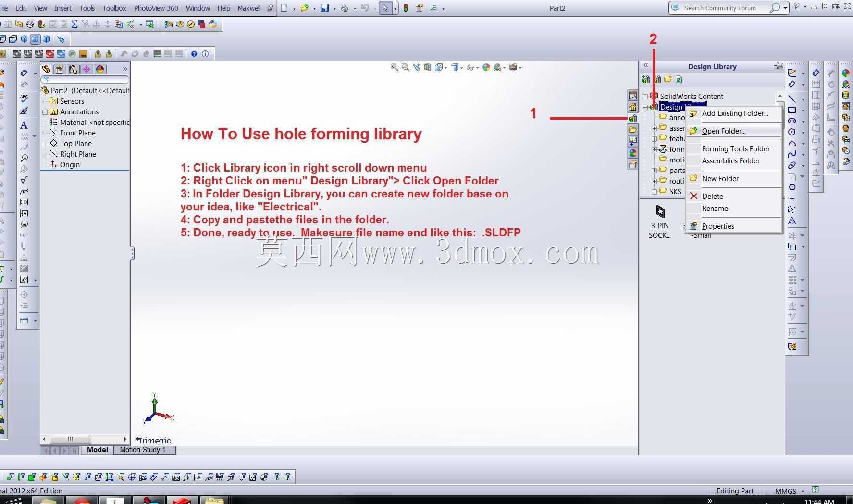Open the dropdown arrow next to New

tap(294, 8)
